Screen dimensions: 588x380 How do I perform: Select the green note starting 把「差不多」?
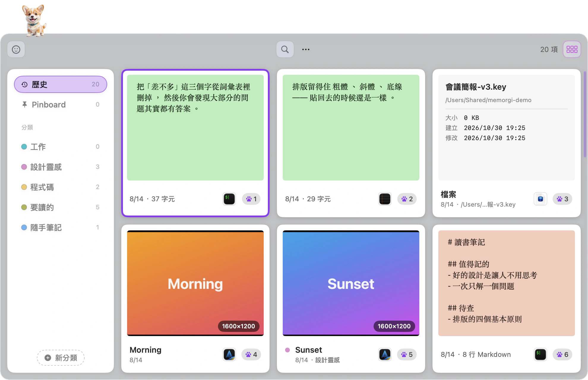coord(195,128)
